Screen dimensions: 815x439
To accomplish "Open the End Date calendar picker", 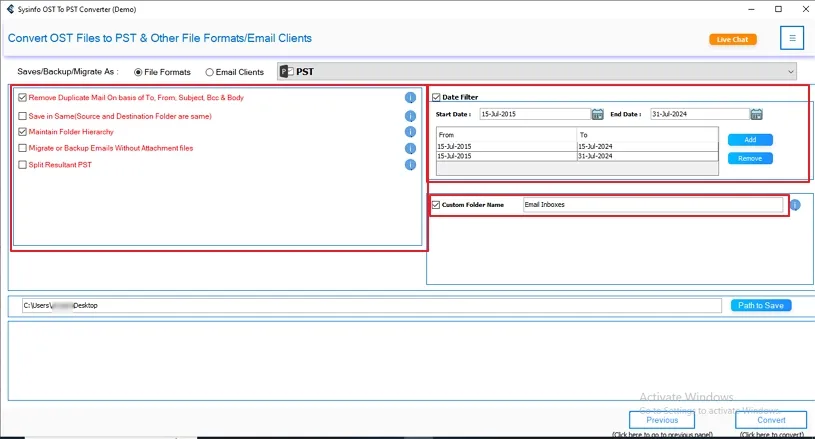I will point(756,114).
